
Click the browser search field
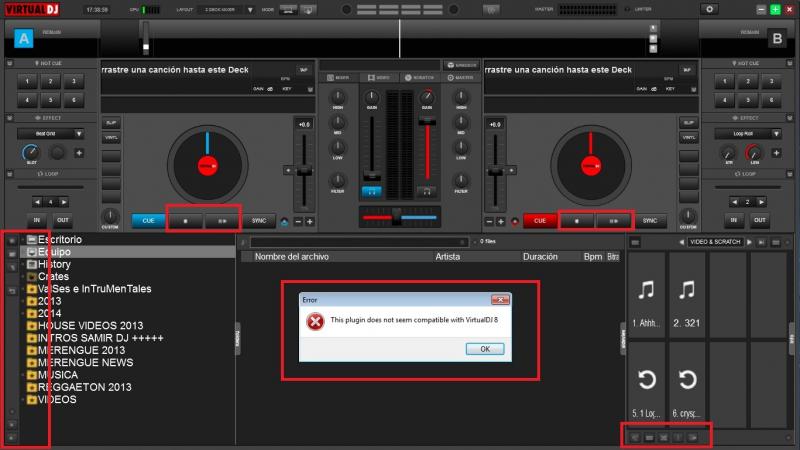click(x=359, y=242)
